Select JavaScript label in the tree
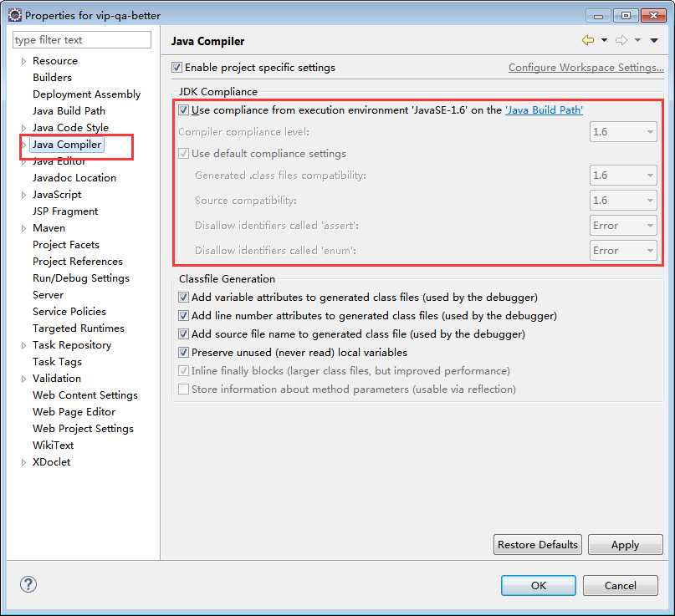The image size is (675, 616). (57, 195)
